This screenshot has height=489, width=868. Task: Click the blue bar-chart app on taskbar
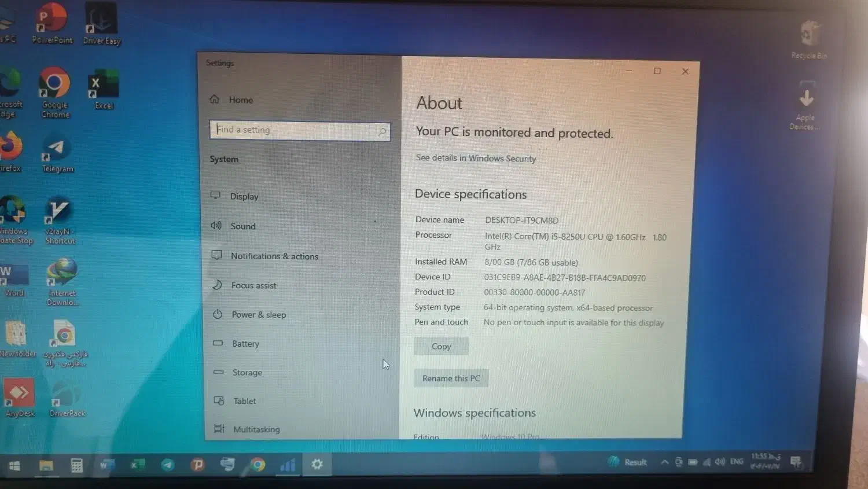(x=288, y=465)
